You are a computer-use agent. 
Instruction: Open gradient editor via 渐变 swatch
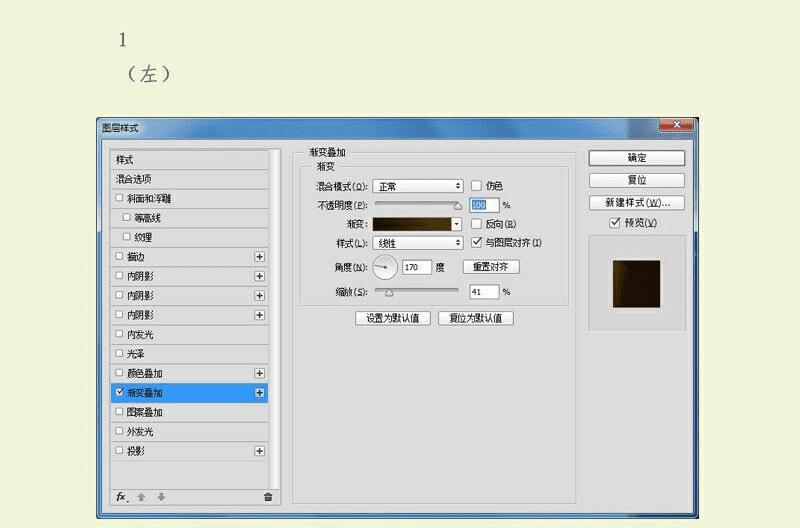(x=412, y=224)
